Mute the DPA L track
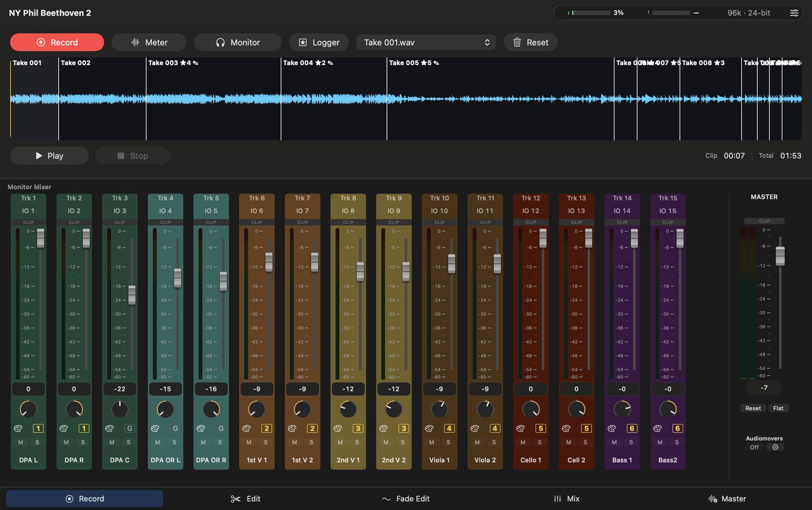The height and width of the screenshot is (510, 812). point(20,442)
